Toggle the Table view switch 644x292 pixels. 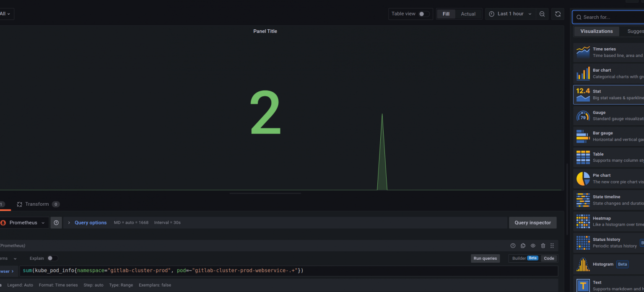tap(423, 14)
